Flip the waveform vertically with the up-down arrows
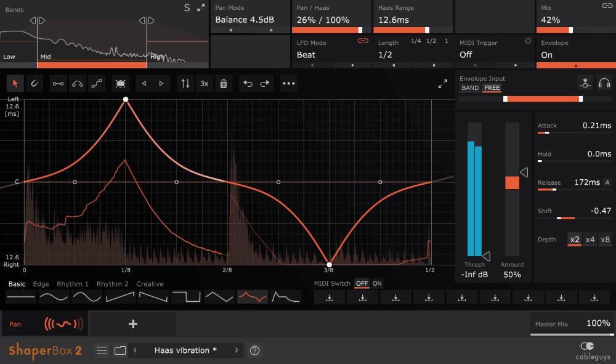This screenshot has width=616, height=364. [x=184, y=84]
